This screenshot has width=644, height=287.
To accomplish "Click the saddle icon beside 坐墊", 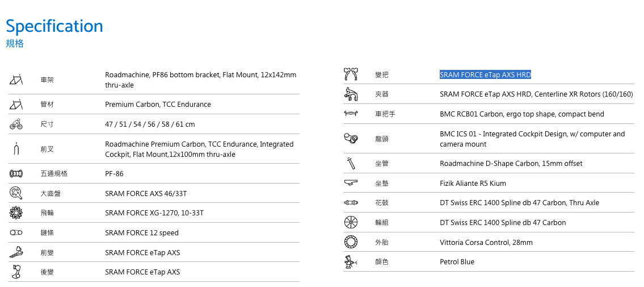I will pyautogui.click(x=351, y=183).
